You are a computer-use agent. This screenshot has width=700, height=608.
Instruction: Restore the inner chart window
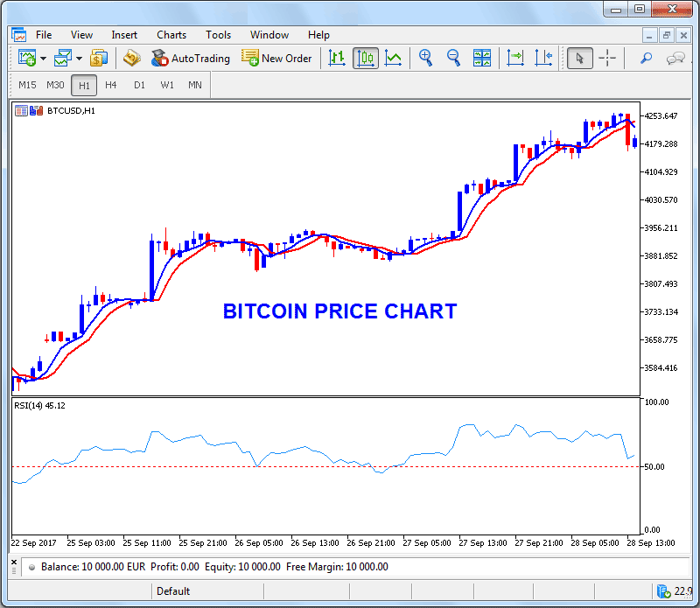tap(667, 35)
